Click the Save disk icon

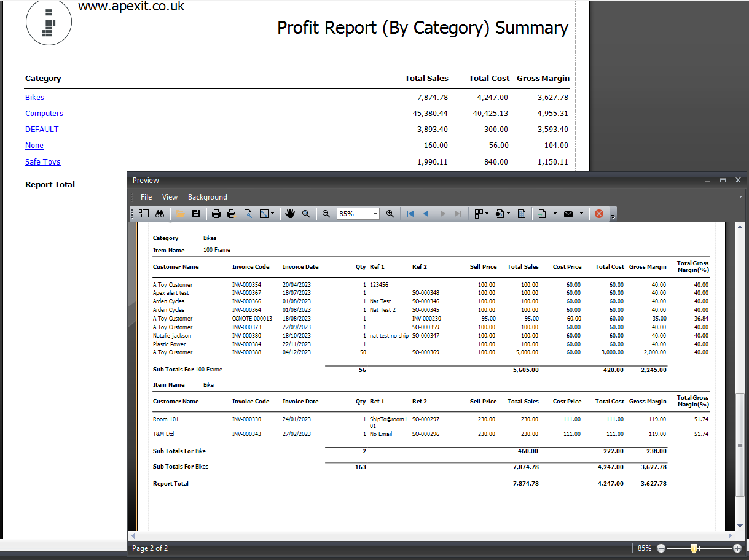[x=196, y=214]
